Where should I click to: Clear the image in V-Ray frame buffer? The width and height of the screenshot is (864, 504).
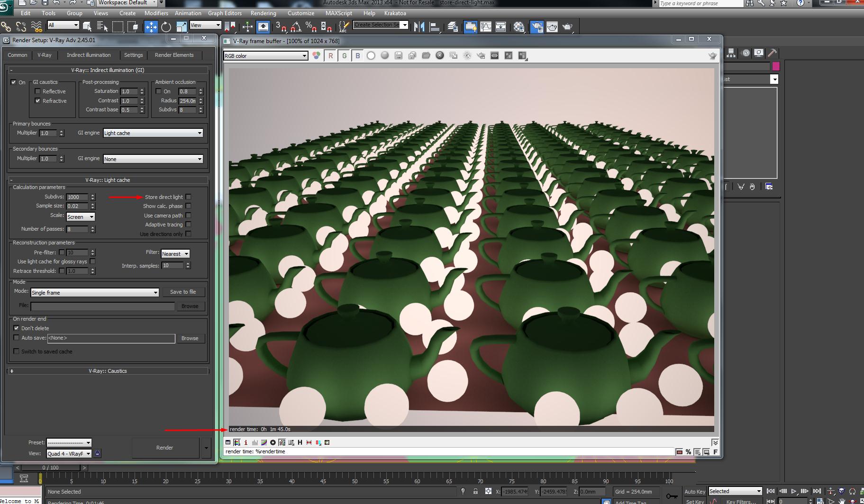click(440, 55)
